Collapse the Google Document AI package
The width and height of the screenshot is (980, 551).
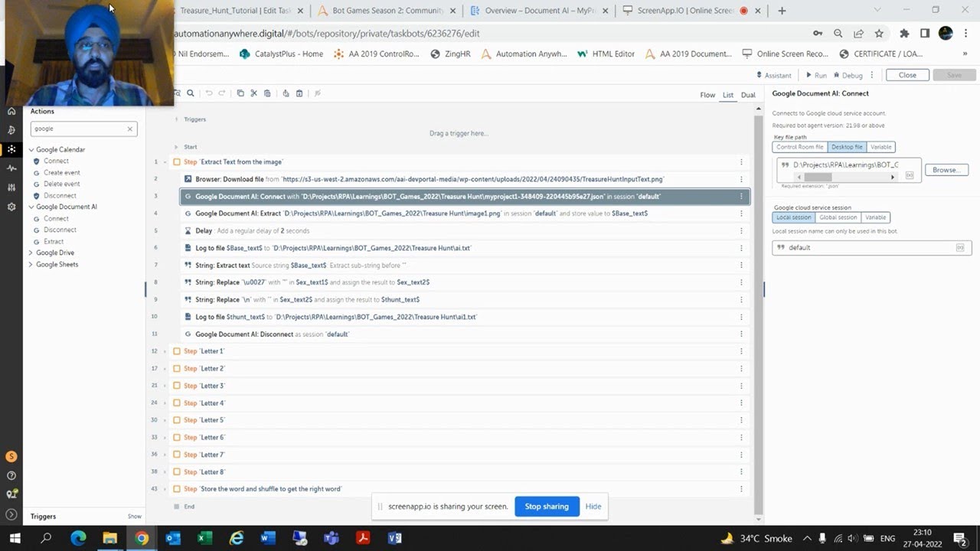point(31,207)
